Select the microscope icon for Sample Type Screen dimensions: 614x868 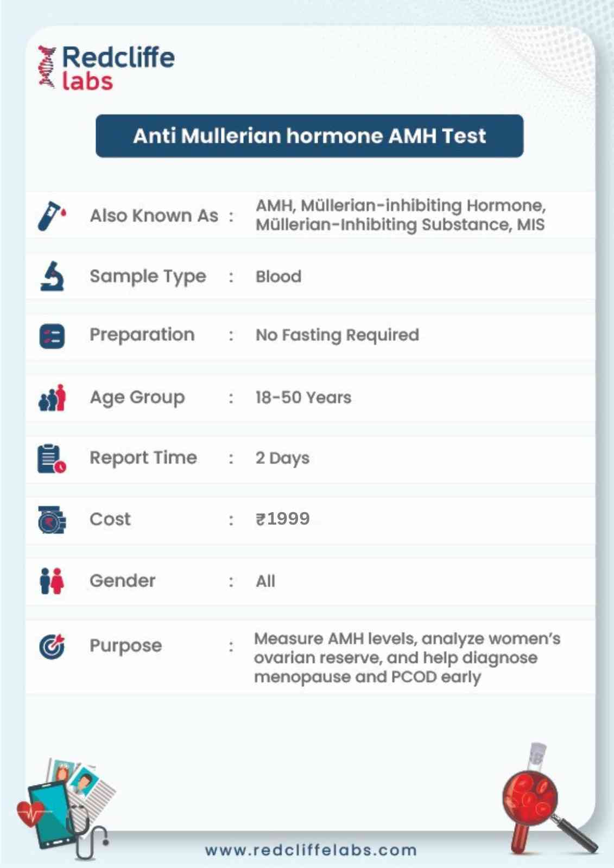(x=52, y=276)
